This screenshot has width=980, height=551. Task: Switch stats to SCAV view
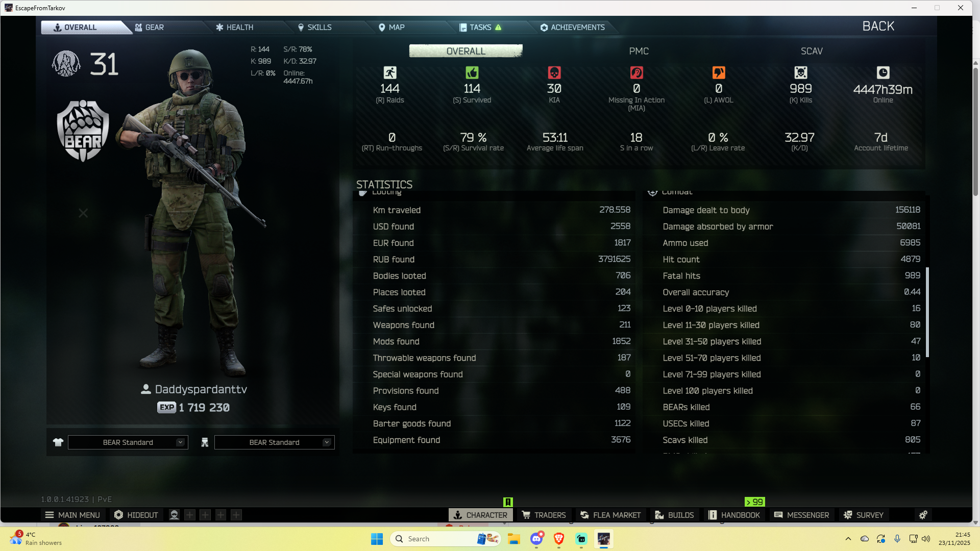tap(812, 51)
